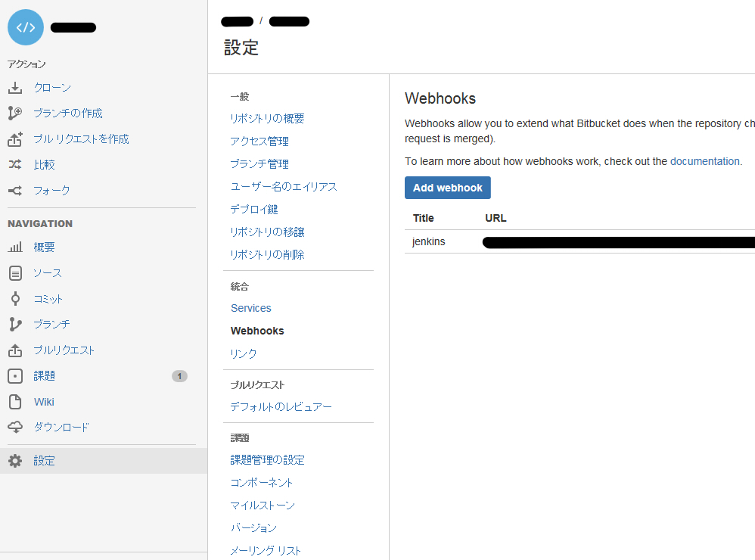
Task: Click the URL column header
Action: click(496, 218)
